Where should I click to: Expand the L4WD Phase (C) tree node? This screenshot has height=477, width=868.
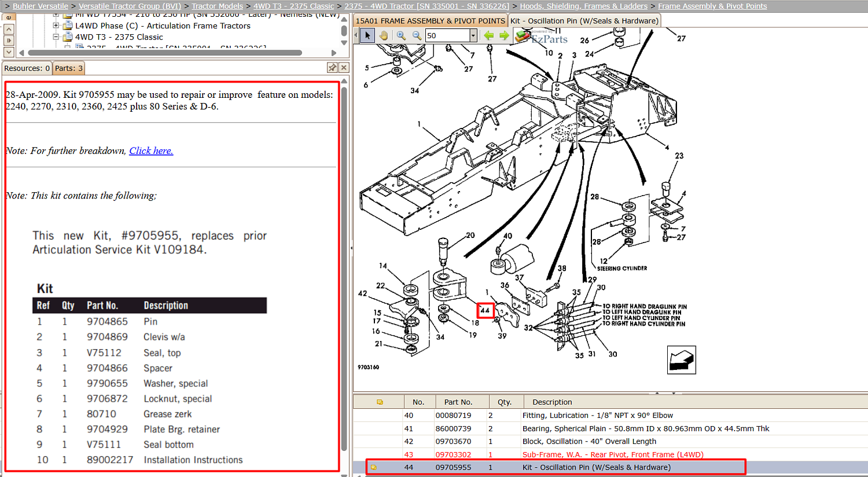point(56,25)
